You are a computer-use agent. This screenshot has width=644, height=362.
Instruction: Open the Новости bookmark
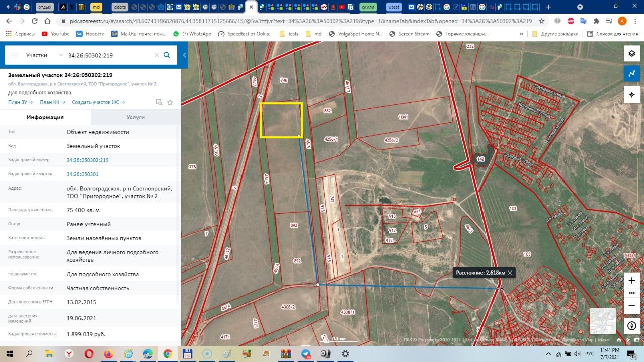(90, 34)
